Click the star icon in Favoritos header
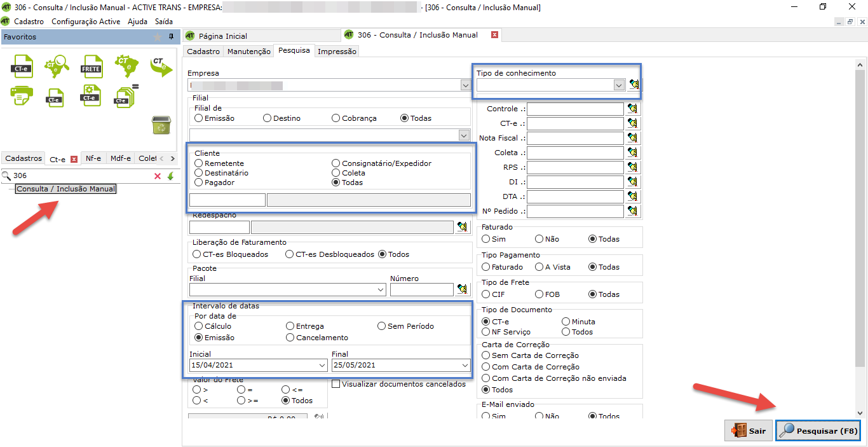868x447 pixels. [158, 37]
